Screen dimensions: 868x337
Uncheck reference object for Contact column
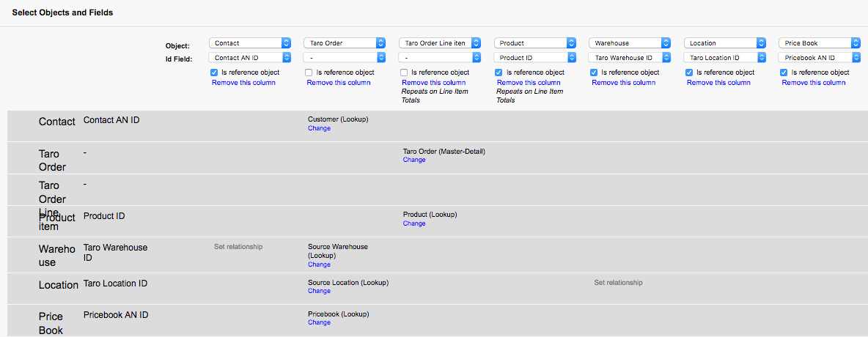click(x=214, y=73)
